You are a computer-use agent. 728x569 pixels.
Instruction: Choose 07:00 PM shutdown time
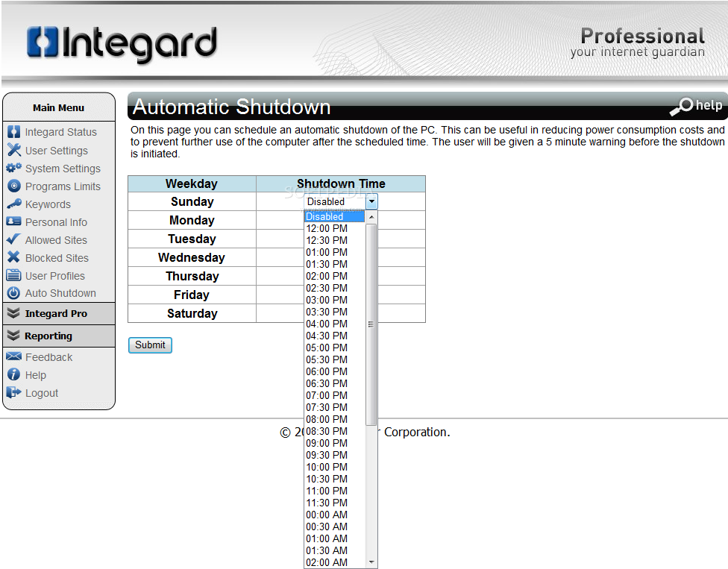(x=334, y=395)
